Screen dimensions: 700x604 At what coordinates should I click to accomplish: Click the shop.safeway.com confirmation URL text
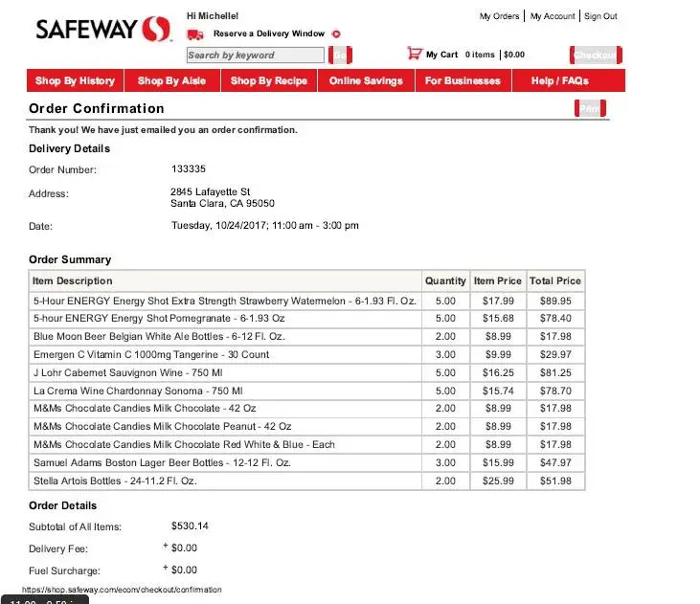[x=122, y=590]
